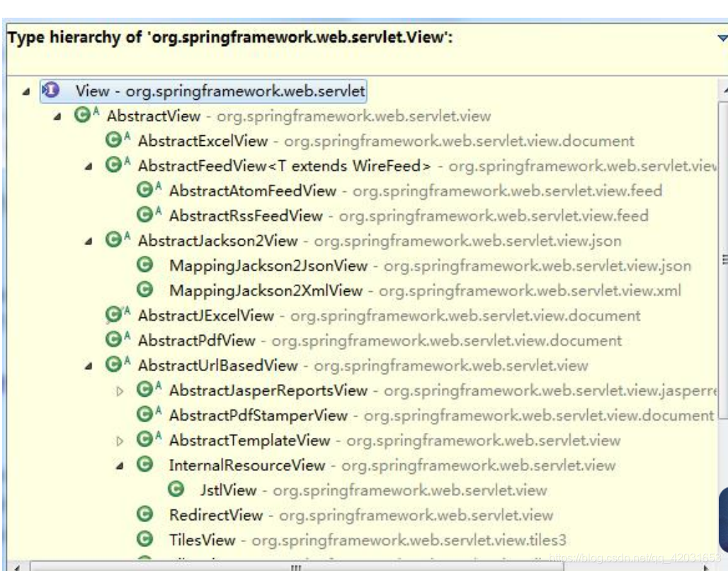Select the TilesView tree row
Screen dimensions: 728x571
351,540
